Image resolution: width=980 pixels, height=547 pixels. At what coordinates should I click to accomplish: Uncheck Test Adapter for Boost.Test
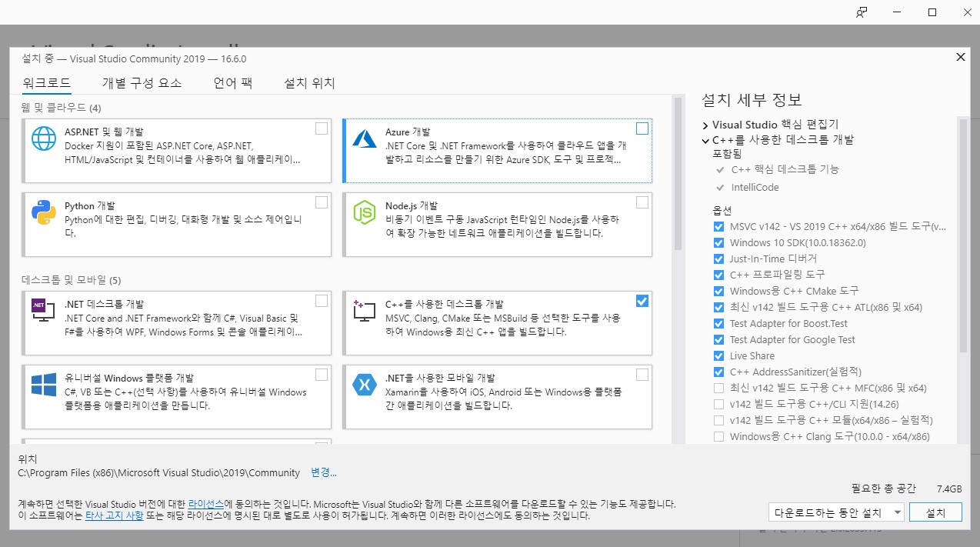point(718,323)
